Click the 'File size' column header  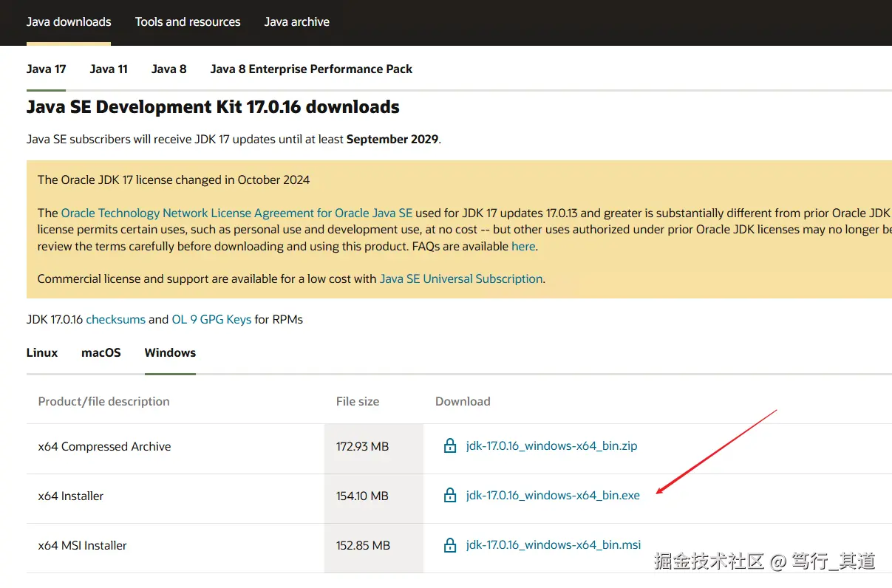[358, 401]
